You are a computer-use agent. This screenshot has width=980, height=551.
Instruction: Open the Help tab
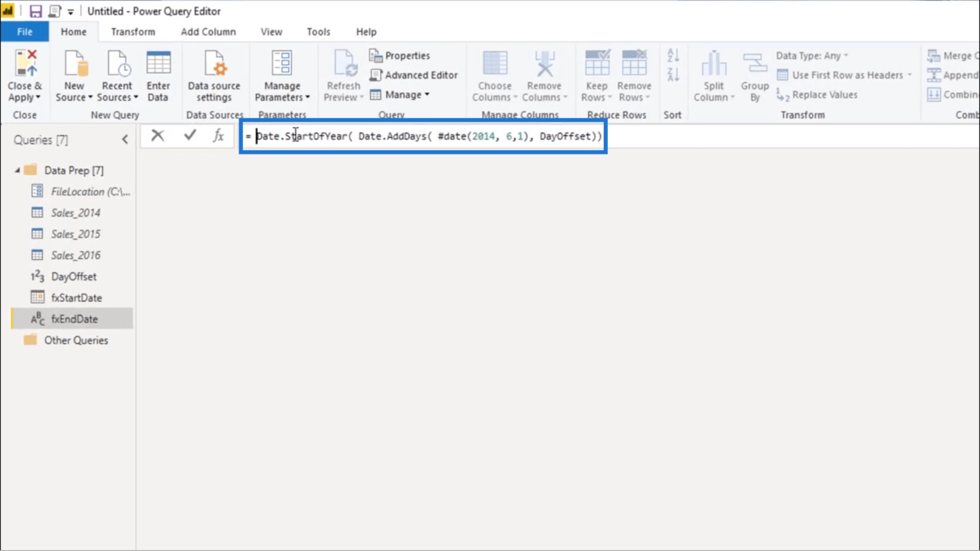pyautogui.click(x=366, y=31)
